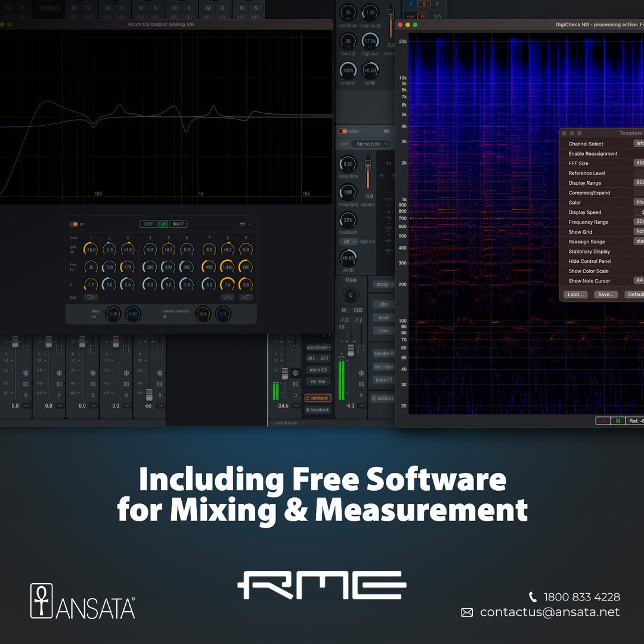The width and height of the screenshot is (644, 644).
Task: Open settings gear on -24.6 channel strip
Action: (295, 373)
